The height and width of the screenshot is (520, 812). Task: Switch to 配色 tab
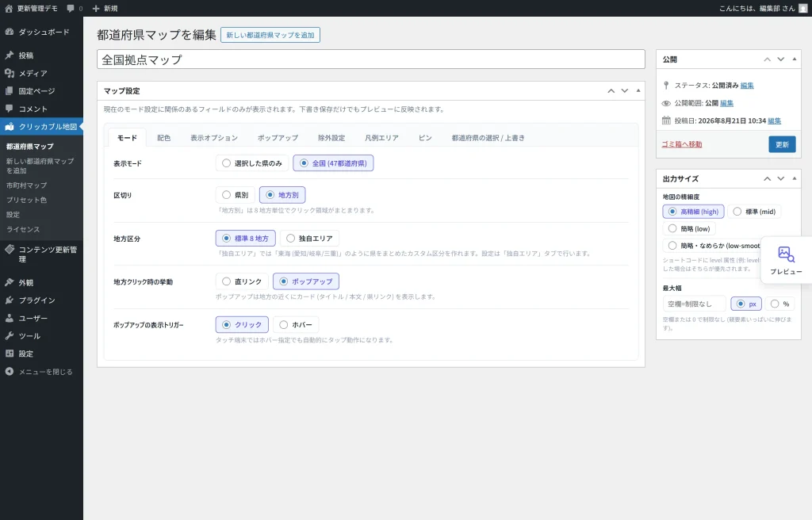[163, 138]
